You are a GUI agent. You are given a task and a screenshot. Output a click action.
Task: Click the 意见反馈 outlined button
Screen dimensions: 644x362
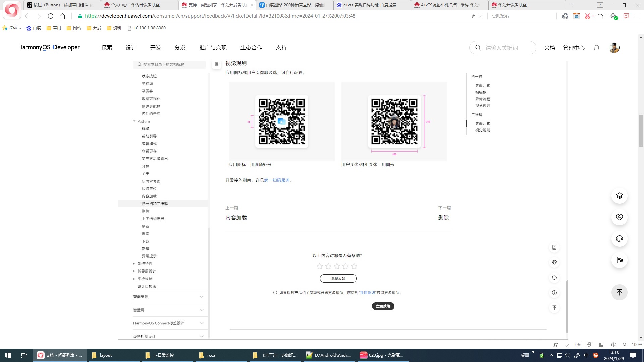tap(338, 278)
